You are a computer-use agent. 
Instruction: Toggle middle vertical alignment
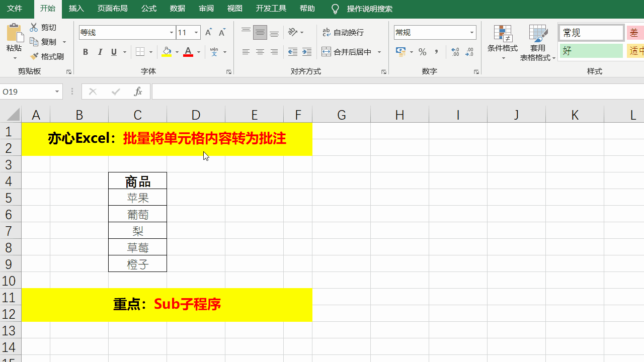point(260,33)
